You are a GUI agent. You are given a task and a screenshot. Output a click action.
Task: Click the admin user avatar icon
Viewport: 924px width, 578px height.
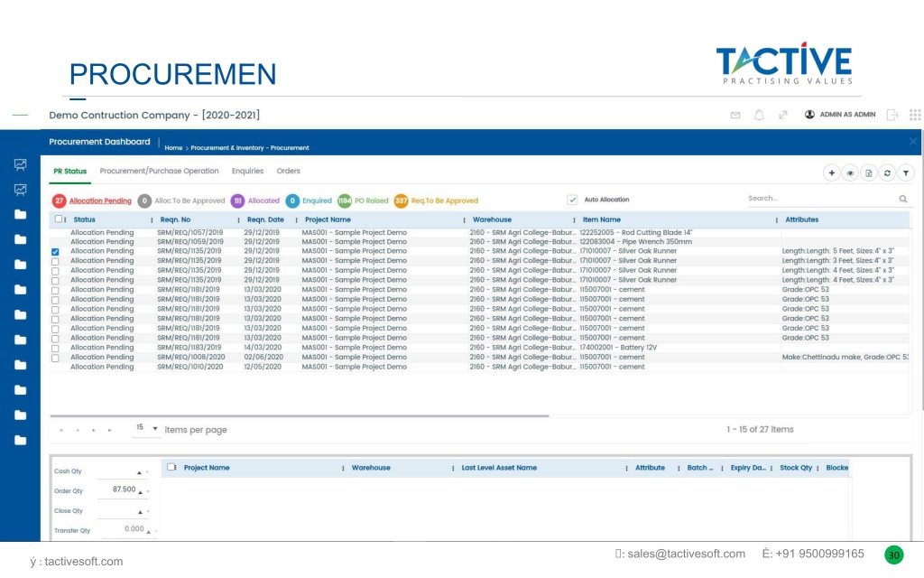(809, 115)
